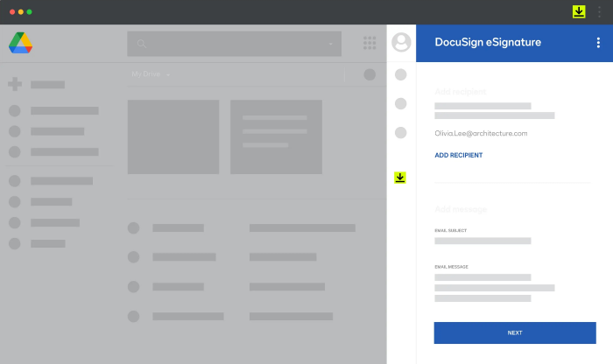Open the second document thumbnail in Drive
Image resolution: width=613 pixels, height=364 pixels.
[276, 136]
